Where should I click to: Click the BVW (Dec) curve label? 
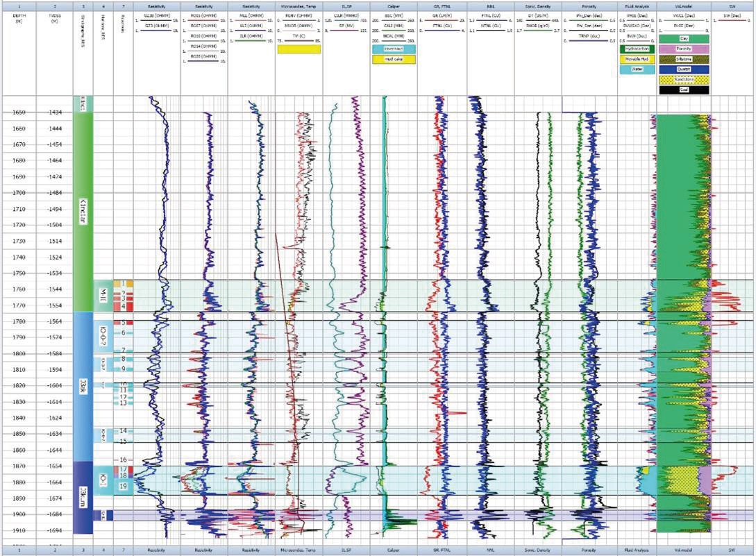point(637,36)
